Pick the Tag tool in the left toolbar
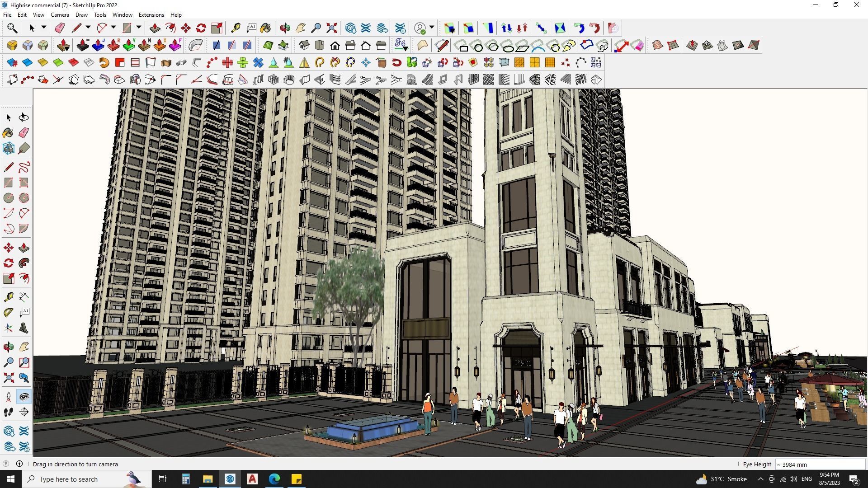Viewport: 868px width, 488px height. tap(24, 148)
